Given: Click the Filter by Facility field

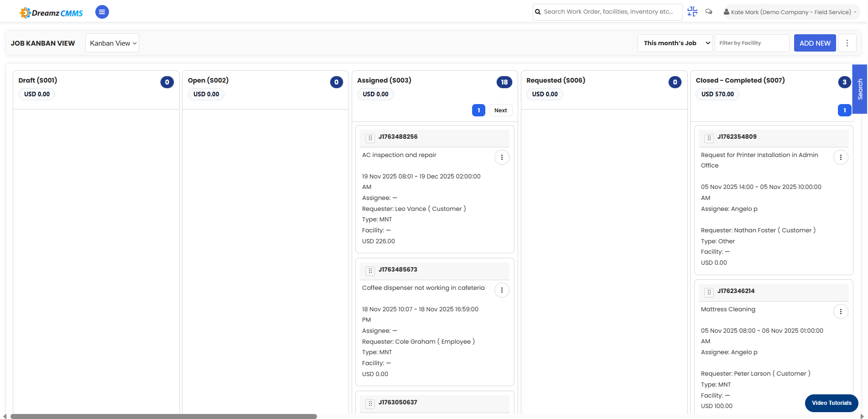Looking at the screenshot, I should [752, 43].
